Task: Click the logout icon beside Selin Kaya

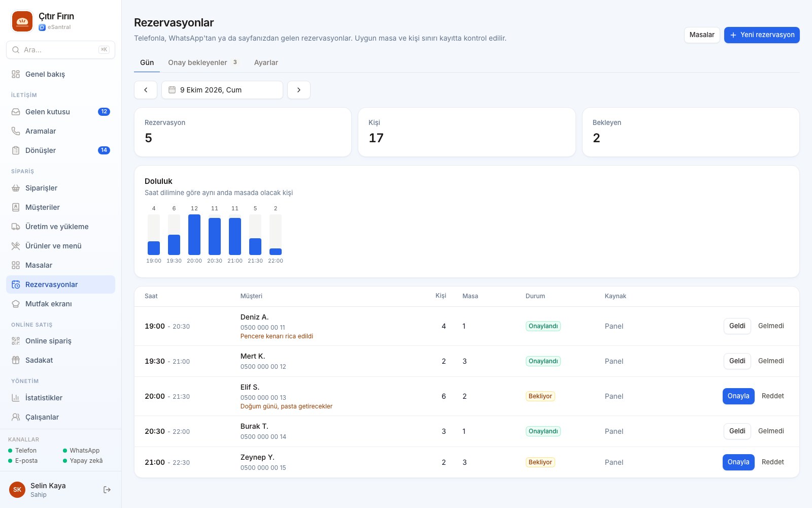Action: click(x=107, y=490)
